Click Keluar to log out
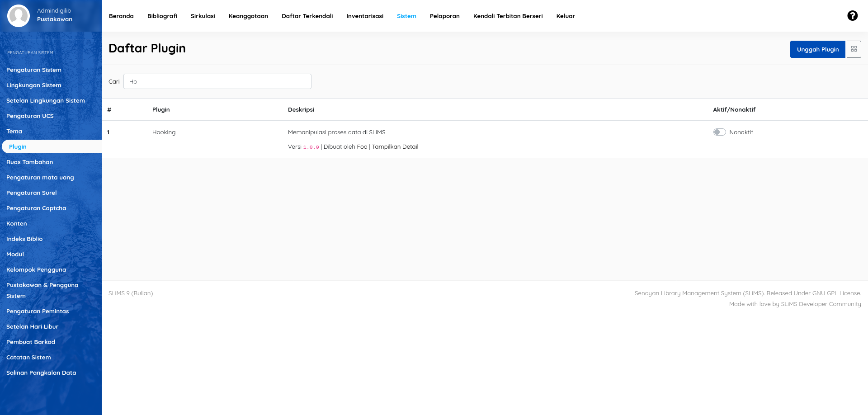The width and height of the screenshot is (868, 415). tap(565, 16)
